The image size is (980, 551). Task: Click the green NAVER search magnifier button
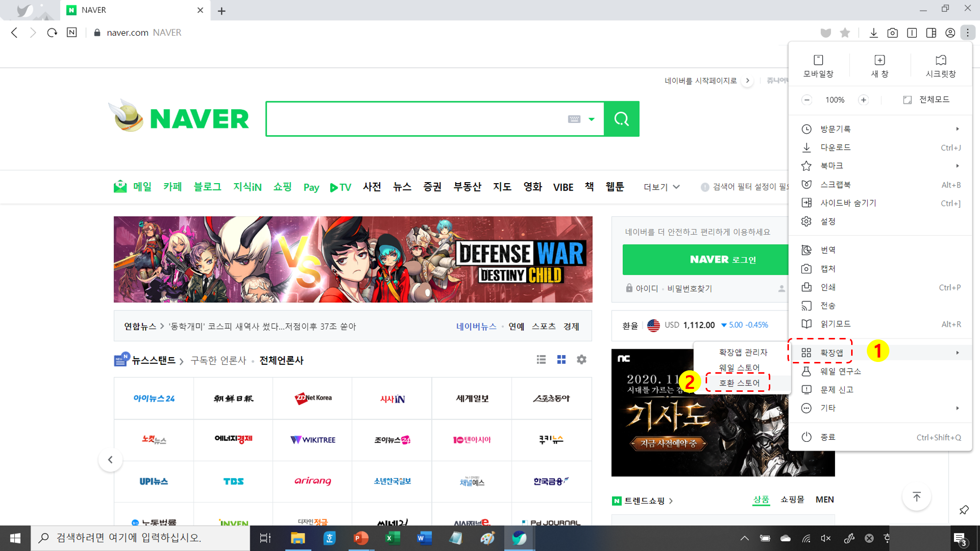point(621,119)
